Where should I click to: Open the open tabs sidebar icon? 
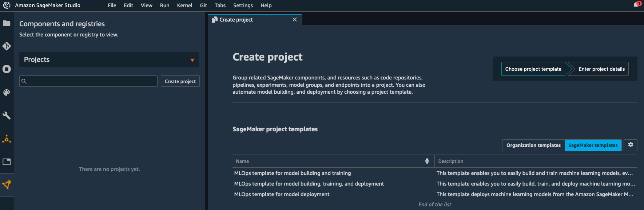click(7, 162)
